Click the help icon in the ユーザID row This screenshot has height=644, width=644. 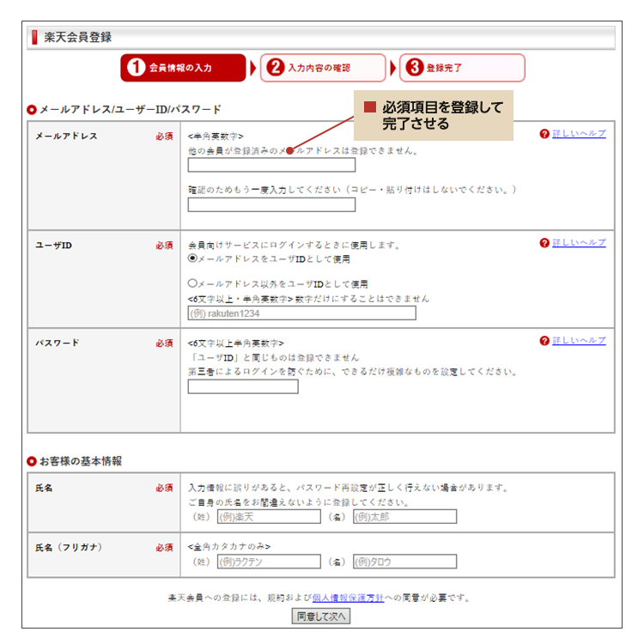[544, 243]
